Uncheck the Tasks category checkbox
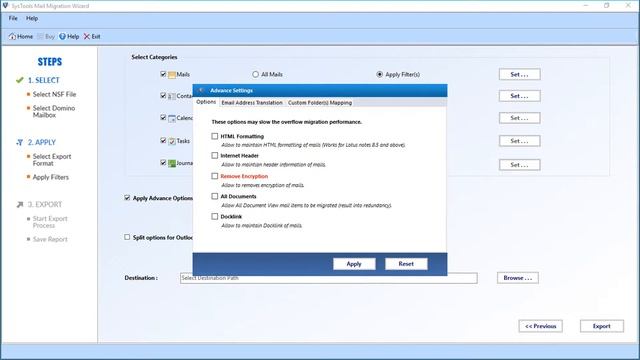The height and width of the screenshot is (360, 640). (163, 140)
